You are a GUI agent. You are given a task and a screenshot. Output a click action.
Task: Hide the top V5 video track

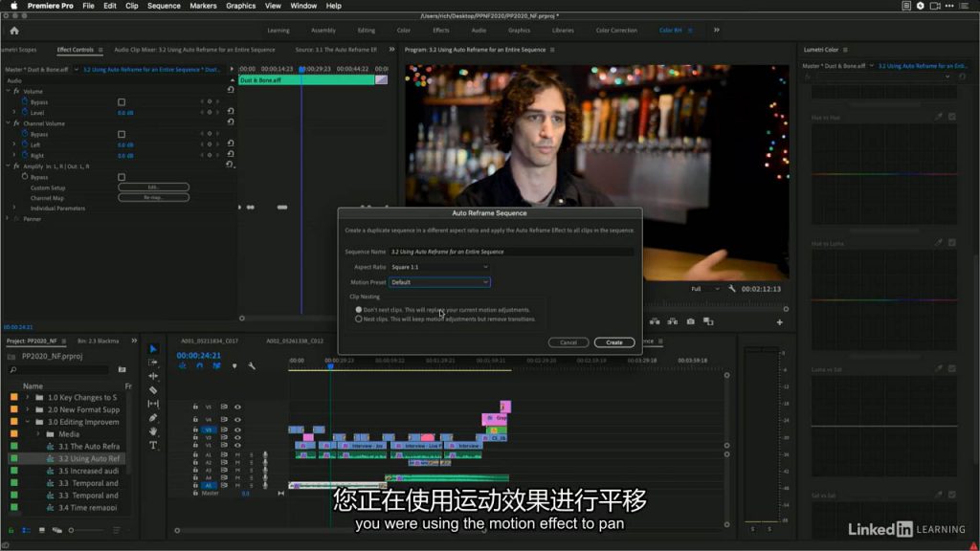coord(237,407)
